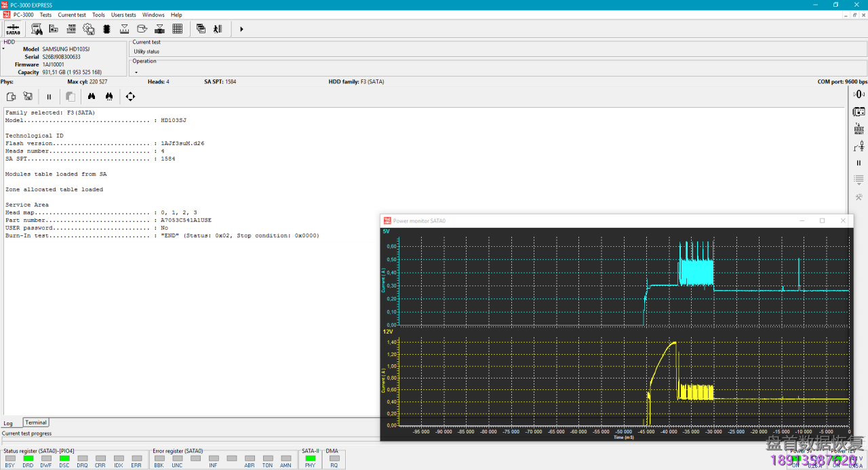Image resolution: width=868 pixels, height=470 pixels.
Task: Switch to the Terminal tab
Action: click(x=35, y=423)
